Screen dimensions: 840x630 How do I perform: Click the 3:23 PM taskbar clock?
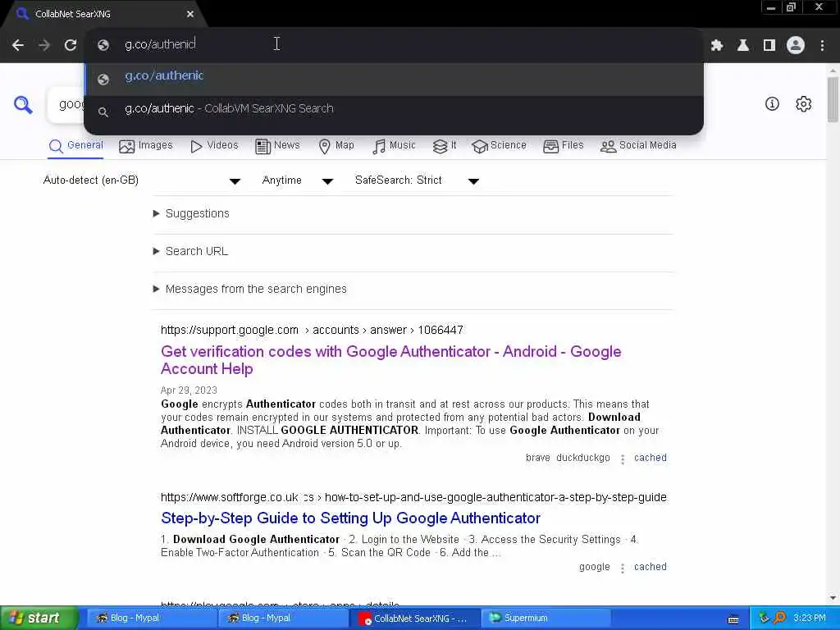(810, 619)
